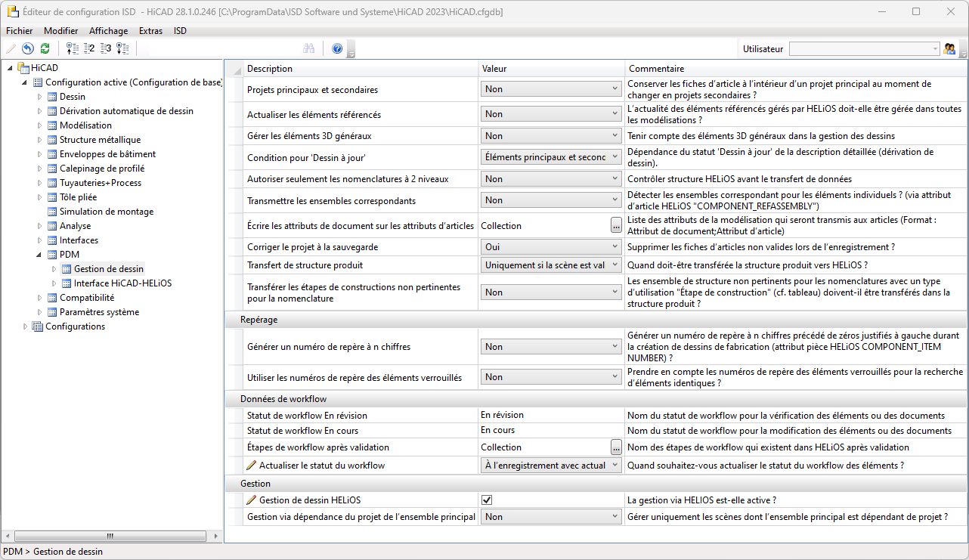Open the Actualiser le statut du workflow dropdown
This screenshot has width=969, height=560.
point(551,466)
